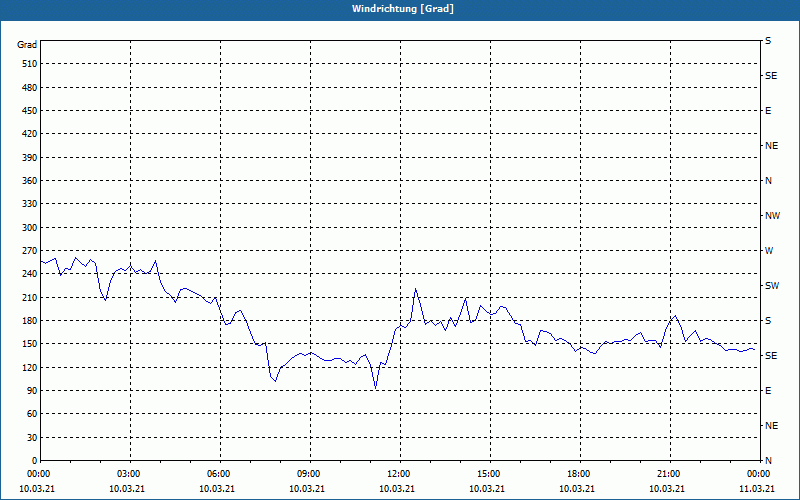Select the 420 y-axis value
The image size is (800, 500).
30,134
